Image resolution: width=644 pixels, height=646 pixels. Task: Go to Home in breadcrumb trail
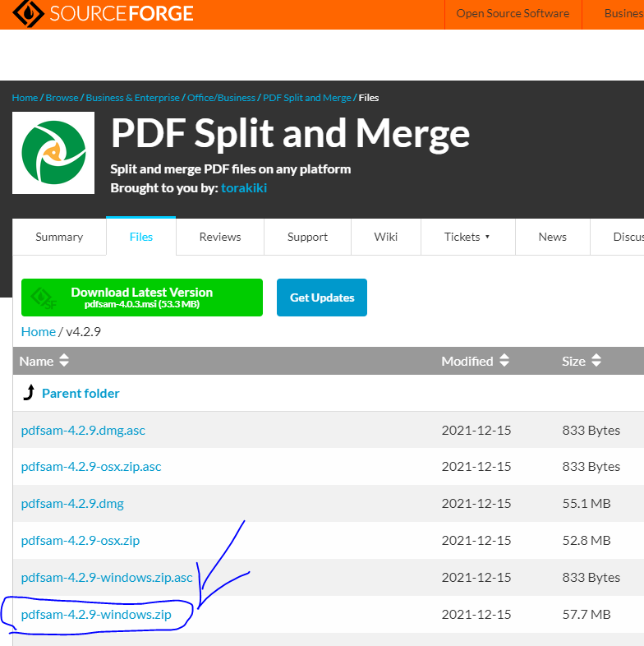pos(25,98)
